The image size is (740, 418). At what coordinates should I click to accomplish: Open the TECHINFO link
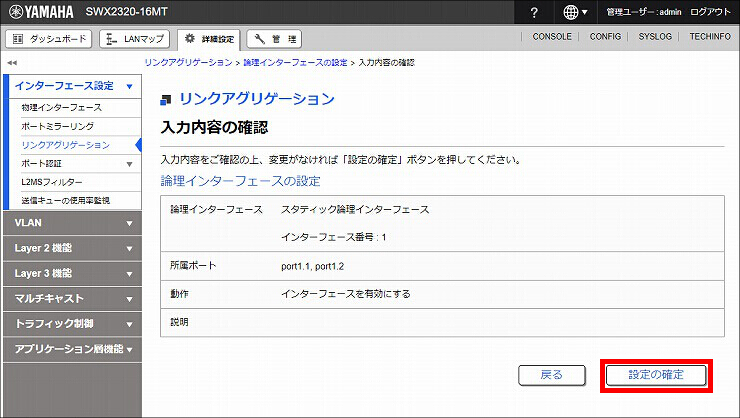(x=710, y=36)
